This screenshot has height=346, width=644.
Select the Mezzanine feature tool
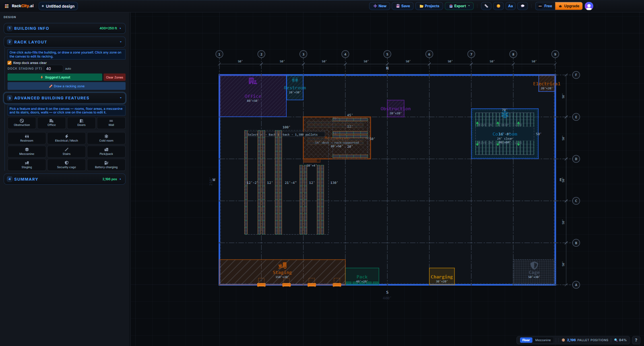[27, 152]
